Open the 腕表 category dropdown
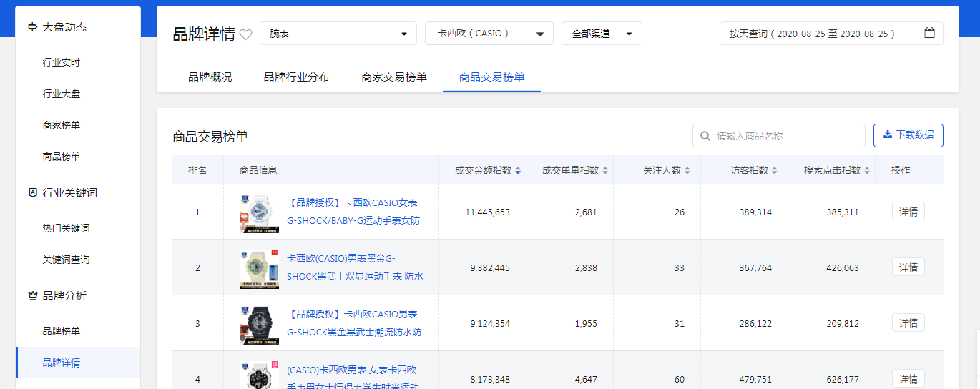980x389 pixels. [338, 34]
